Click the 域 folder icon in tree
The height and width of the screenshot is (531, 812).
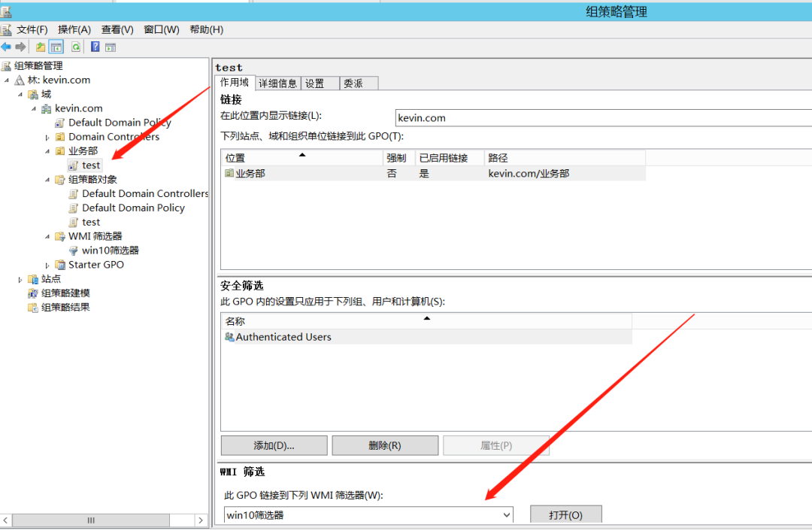(x=33, y=94)
